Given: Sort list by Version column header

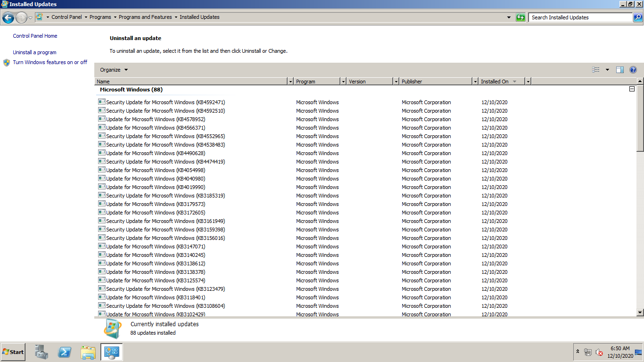Looking at the screenshot, I should click(x=370, y=82).
